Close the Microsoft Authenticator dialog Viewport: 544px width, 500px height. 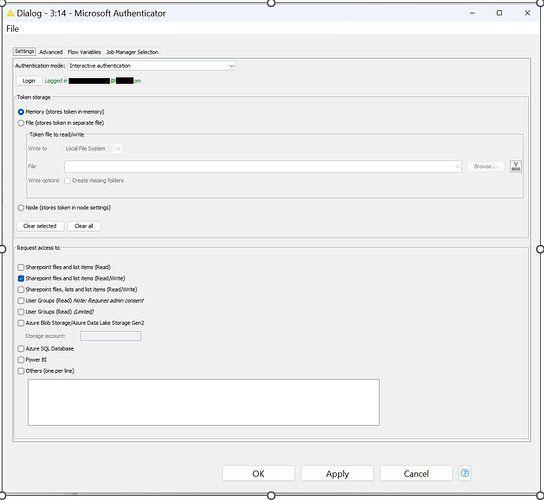coord(527,13)
